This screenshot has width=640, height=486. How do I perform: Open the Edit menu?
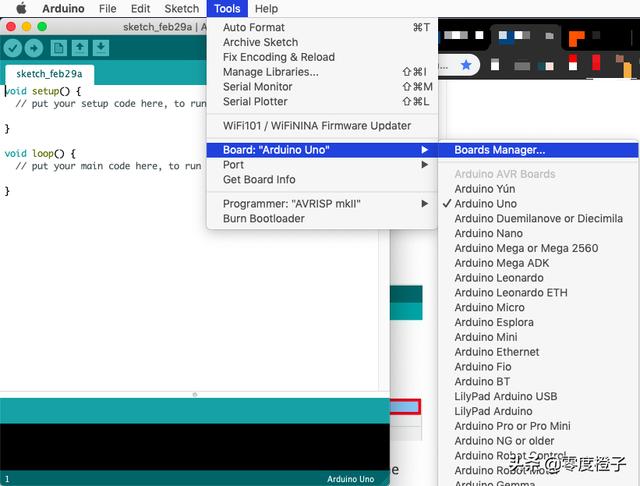pyautogui.click(x=140, y=9)
